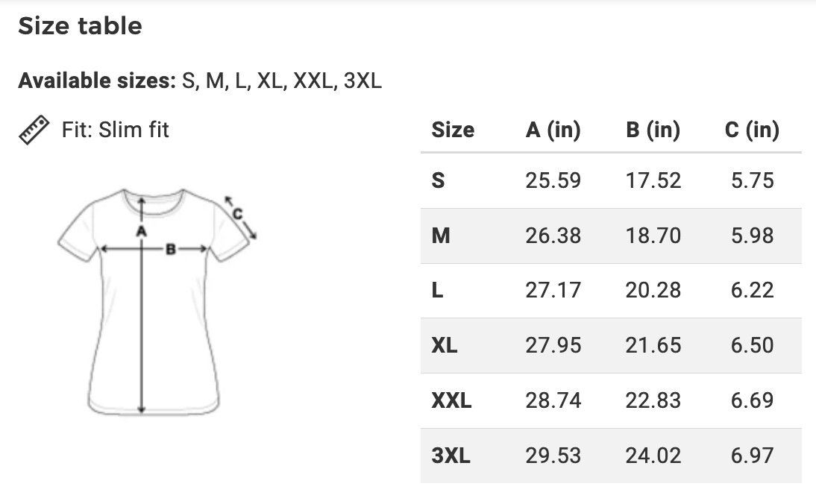Select the S size row label

438,180
